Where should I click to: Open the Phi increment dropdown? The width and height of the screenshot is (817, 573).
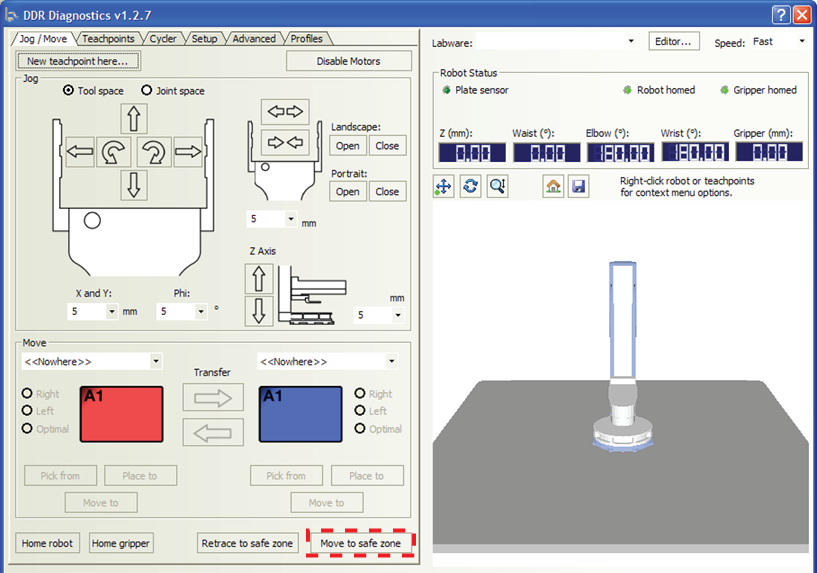[x=201, y=312]
